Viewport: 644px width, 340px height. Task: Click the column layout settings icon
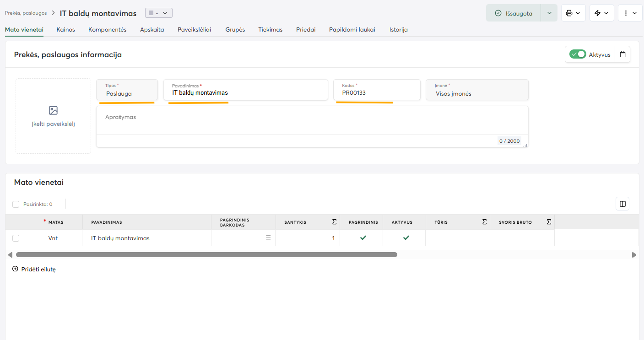coord(622,204)
